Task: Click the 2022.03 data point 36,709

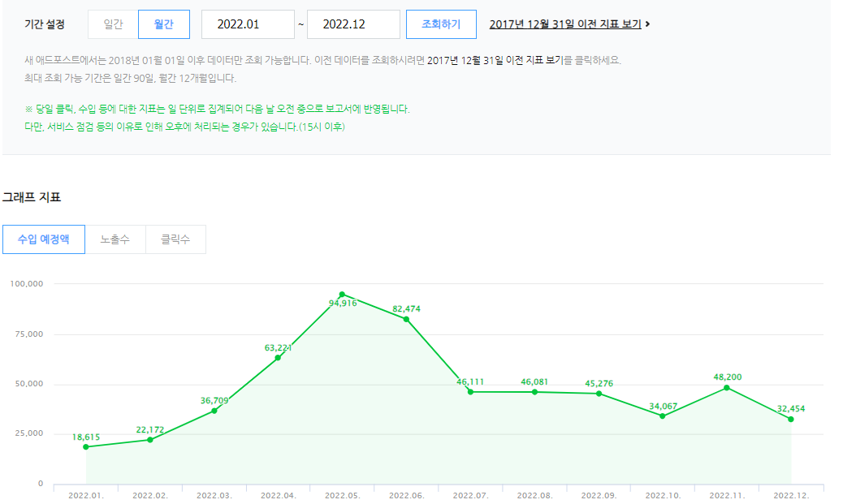Action: point(214,411)
